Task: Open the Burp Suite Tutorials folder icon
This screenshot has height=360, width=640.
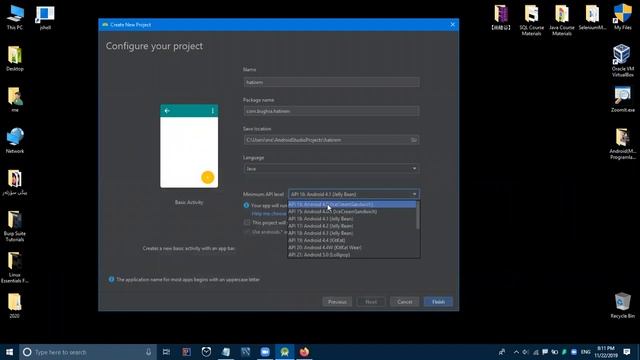Action: (15, 226)
